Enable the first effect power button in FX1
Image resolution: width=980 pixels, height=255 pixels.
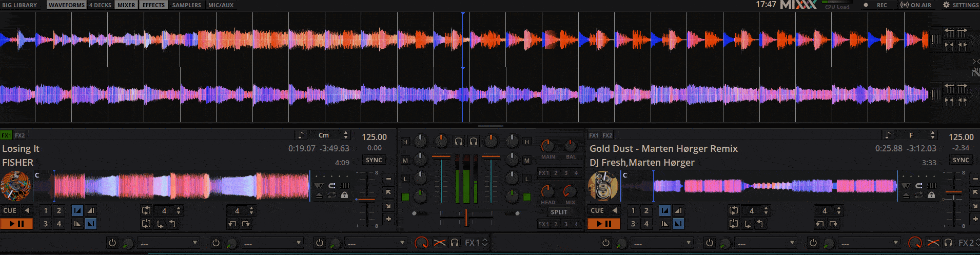tap(112, 243)
